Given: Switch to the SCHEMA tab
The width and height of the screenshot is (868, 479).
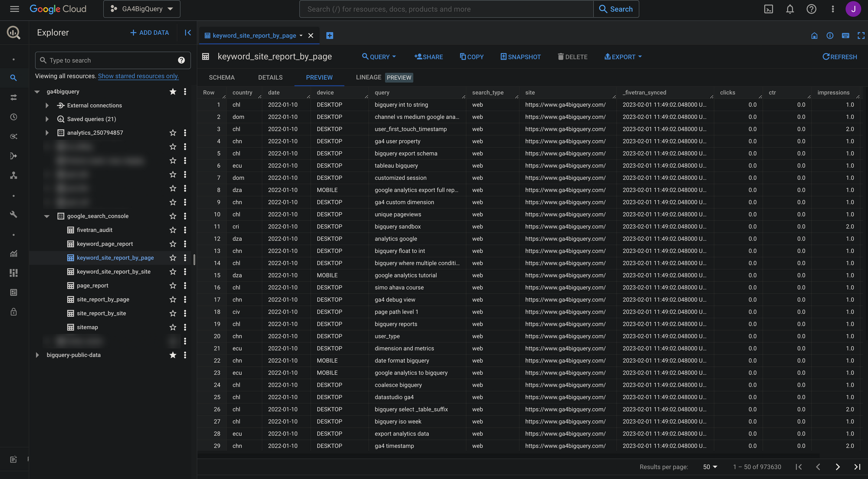Looking at the screenshot, I should [222, 78].
